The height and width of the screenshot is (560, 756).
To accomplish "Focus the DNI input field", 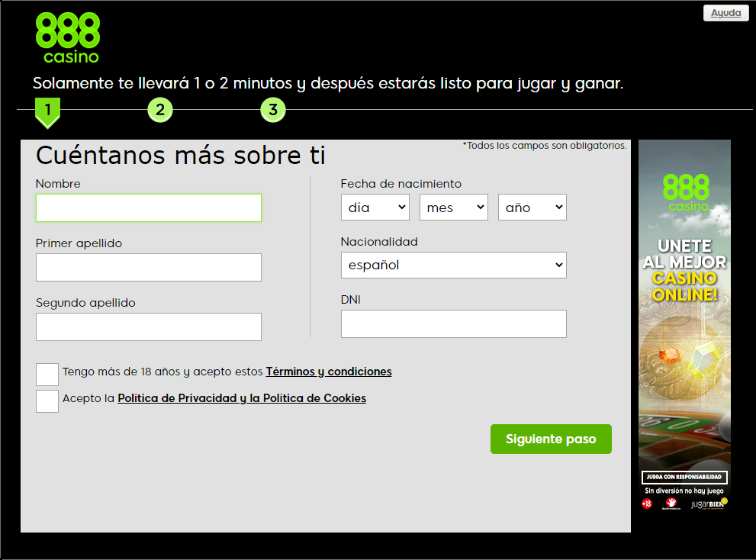I will (454, 323).
